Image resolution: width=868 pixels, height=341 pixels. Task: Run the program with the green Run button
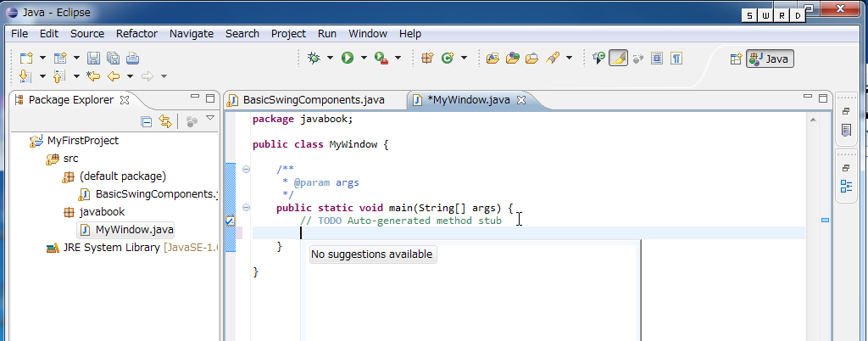click(x=347, y=58)
